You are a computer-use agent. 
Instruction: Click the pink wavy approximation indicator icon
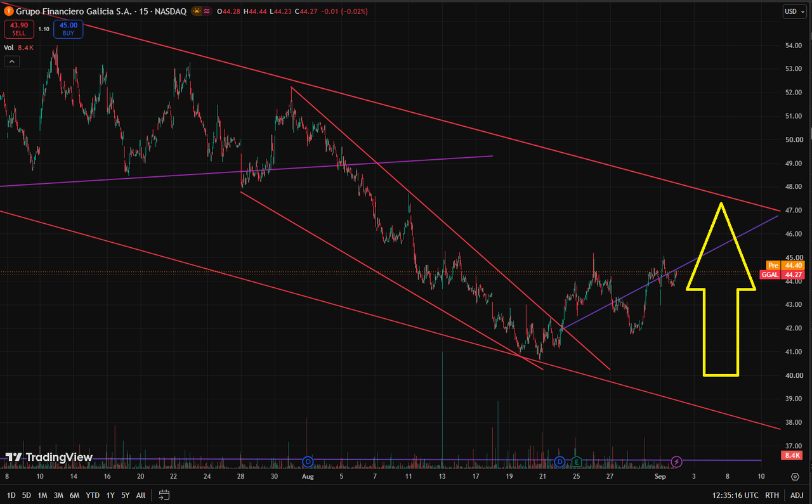[x=208, y=11]
